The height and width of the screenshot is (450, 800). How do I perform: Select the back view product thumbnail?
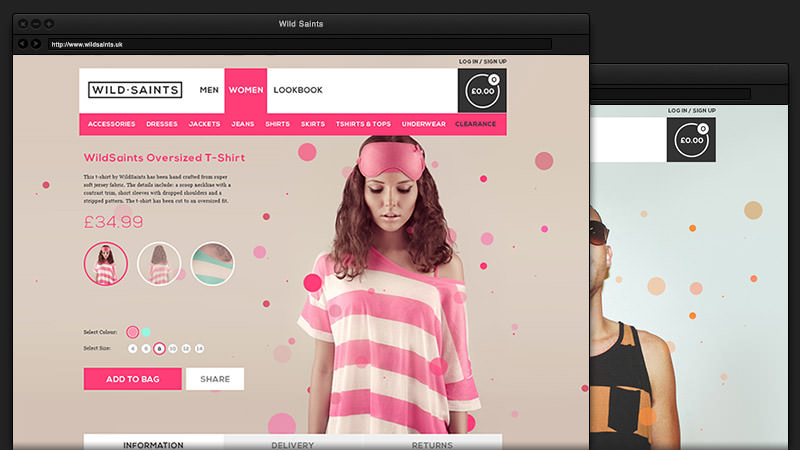pos(159,264)
